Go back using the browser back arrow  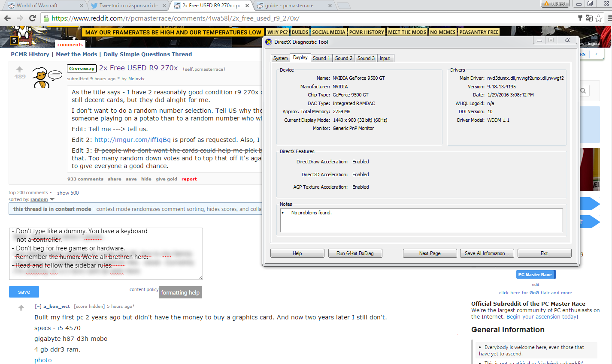point(7,18)
